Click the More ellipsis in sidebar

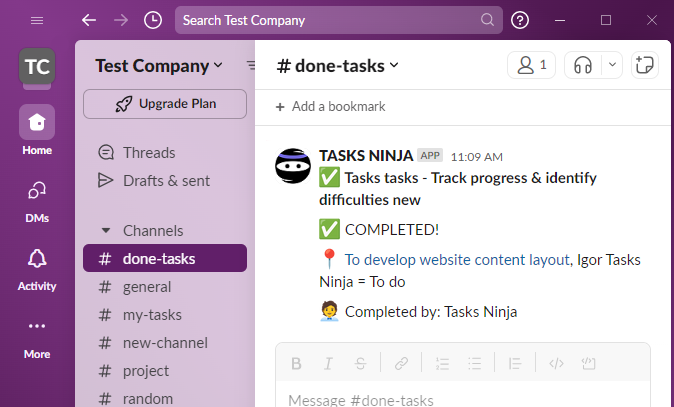point(37,336)
